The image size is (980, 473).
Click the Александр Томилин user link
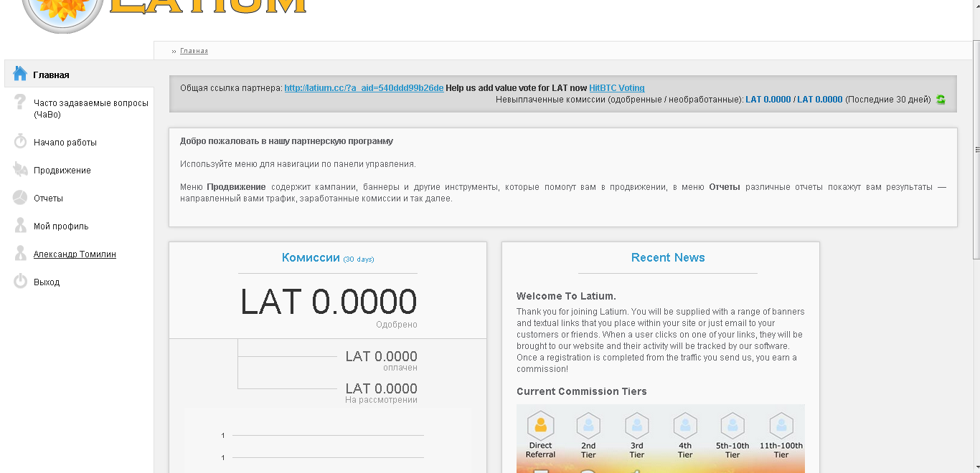coord(75,254)
